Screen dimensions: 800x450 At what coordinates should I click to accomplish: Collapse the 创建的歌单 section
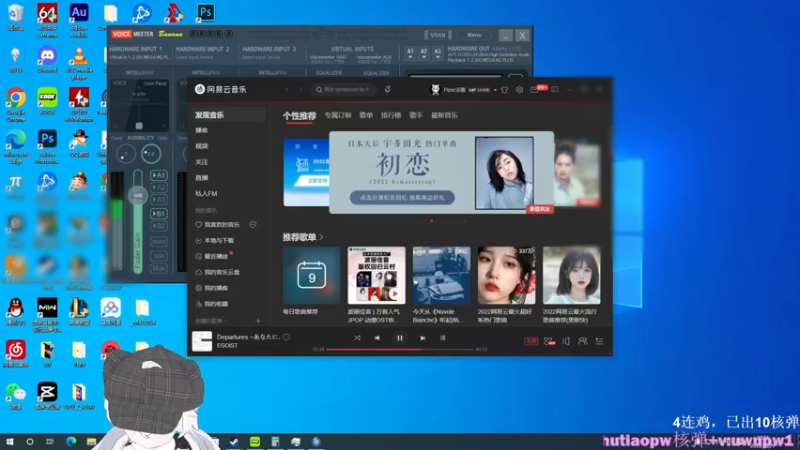211,321
